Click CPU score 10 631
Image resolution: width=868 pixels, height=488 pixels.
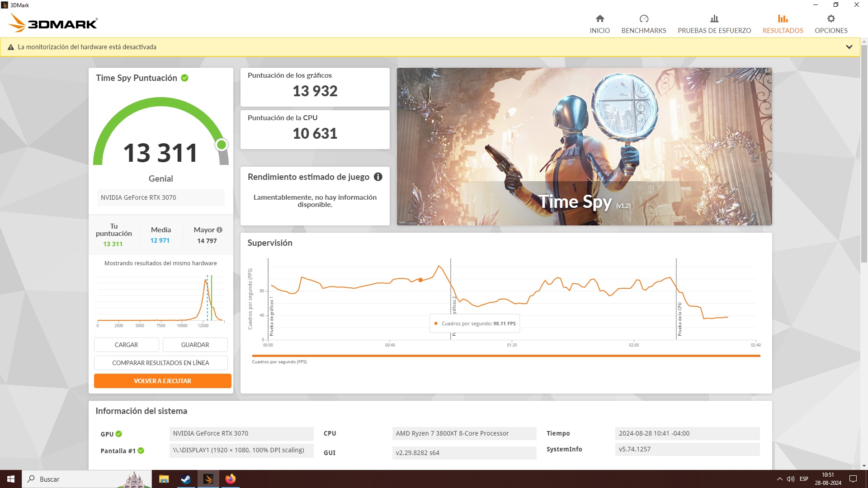point(315,134)
